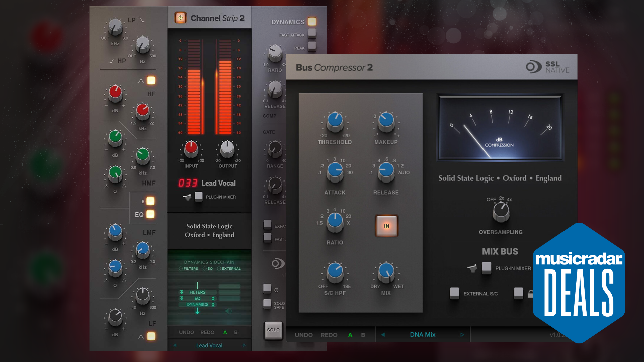
Task: Toggle the HF bell switch
Action: [151, 80]
